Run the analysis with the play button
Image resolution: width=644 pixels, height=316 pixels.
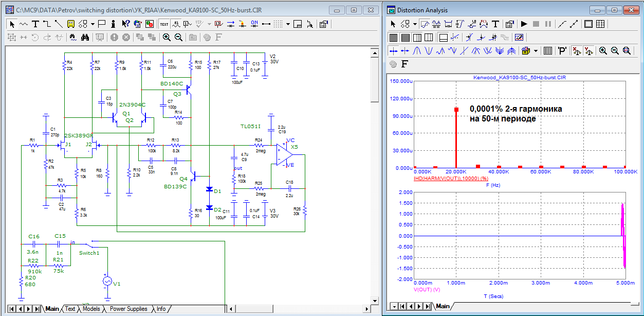[524, 24]
